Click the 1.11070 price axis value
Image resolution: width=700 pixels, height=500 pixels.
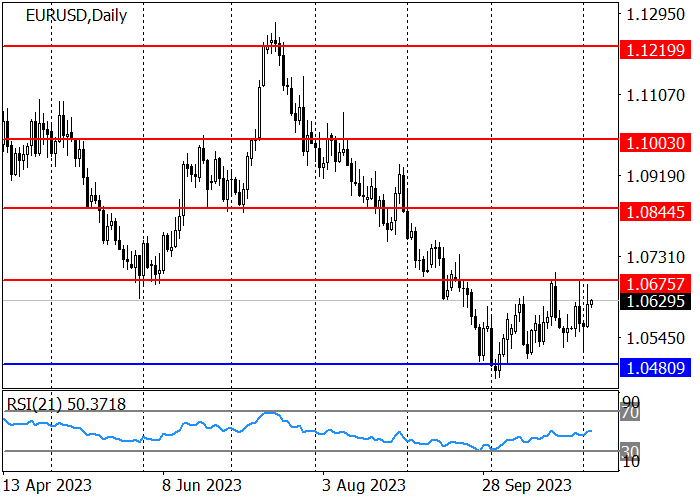[655, 95]
